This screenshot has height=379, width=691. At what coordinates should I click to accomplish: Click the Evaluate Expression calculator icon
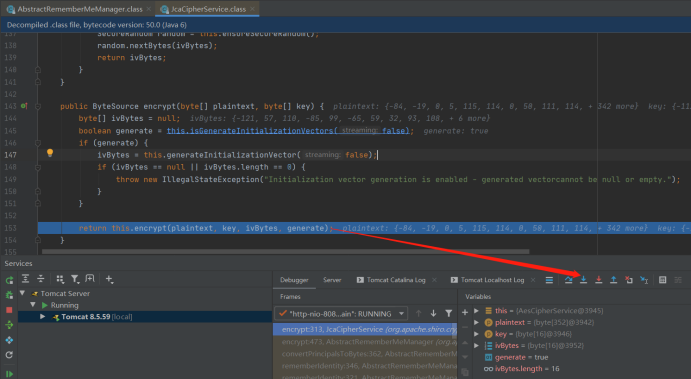[662, 280]
